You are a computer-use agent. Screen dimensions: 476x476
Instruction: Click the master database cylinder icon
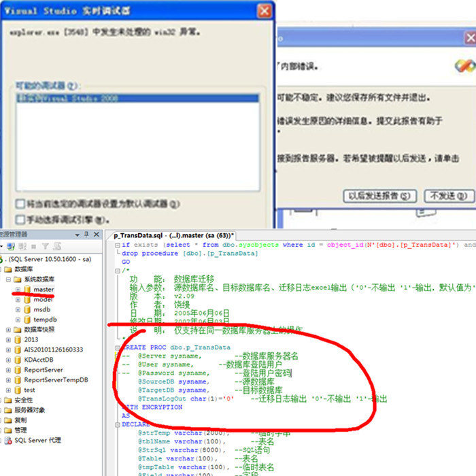(27, 289)
